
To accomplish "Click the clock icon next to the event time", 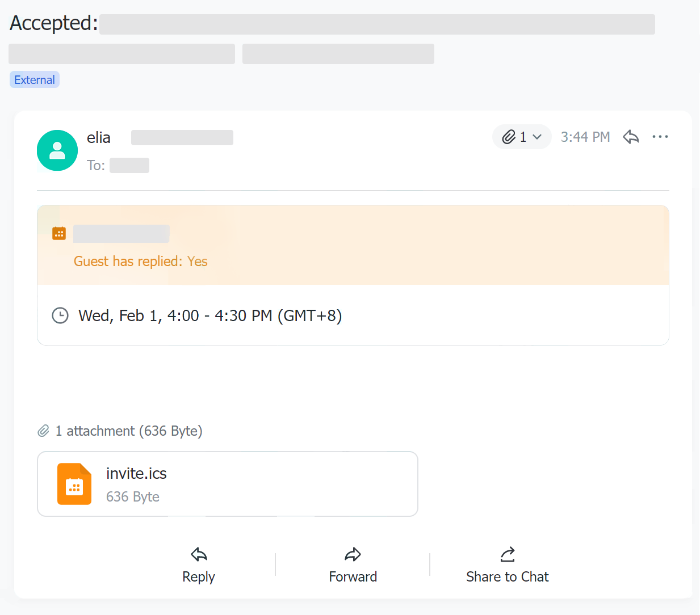I will coord(60,315).
